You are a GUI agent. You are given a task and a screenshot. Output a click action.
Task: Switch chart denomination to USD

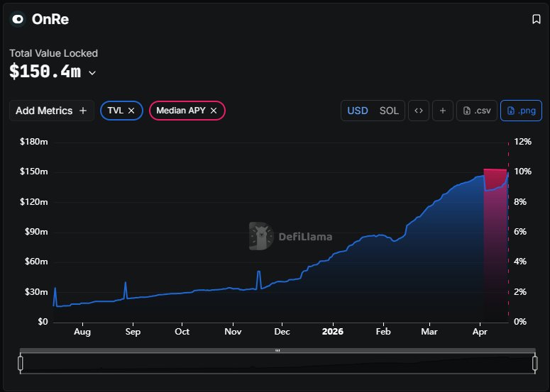[x=358, y=111]
